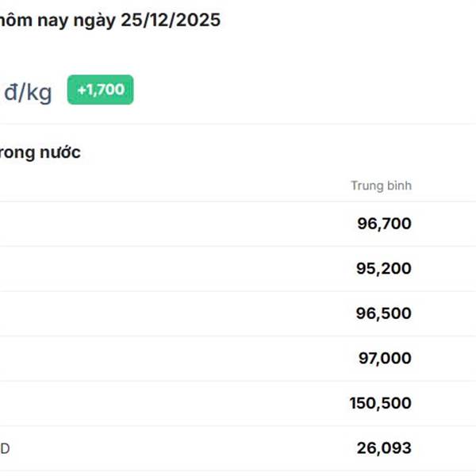This screenshot has height=476, width=476.
Task: Click the 96,500 price cell
Action: pos(384,313)
